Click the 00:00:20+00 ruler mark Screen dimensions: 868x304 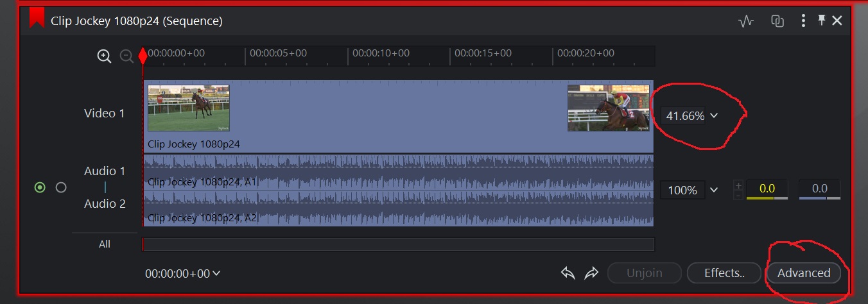586,53
